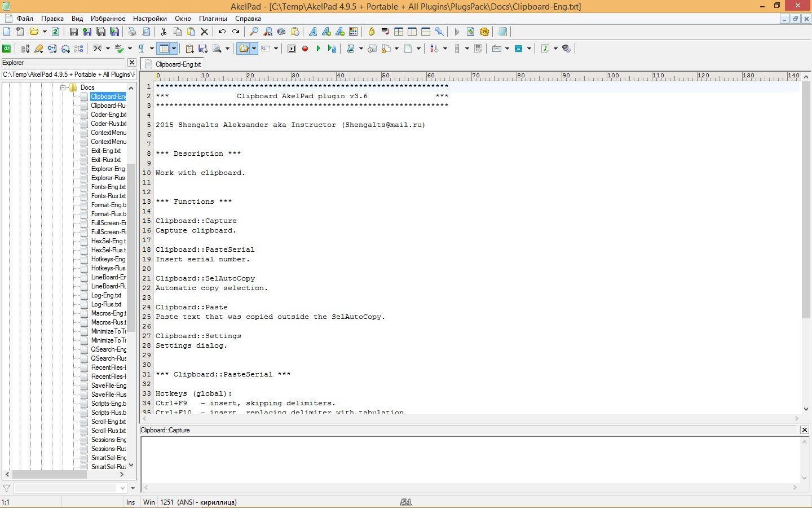
Task: Open dropdown beside the spell check icon
Action: pos(130,49)
